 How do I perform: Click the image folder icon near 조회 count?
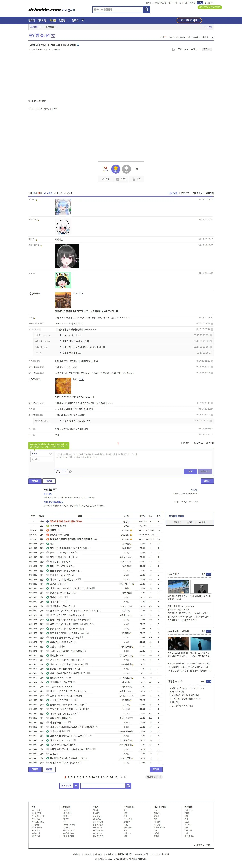coord(173,49)
